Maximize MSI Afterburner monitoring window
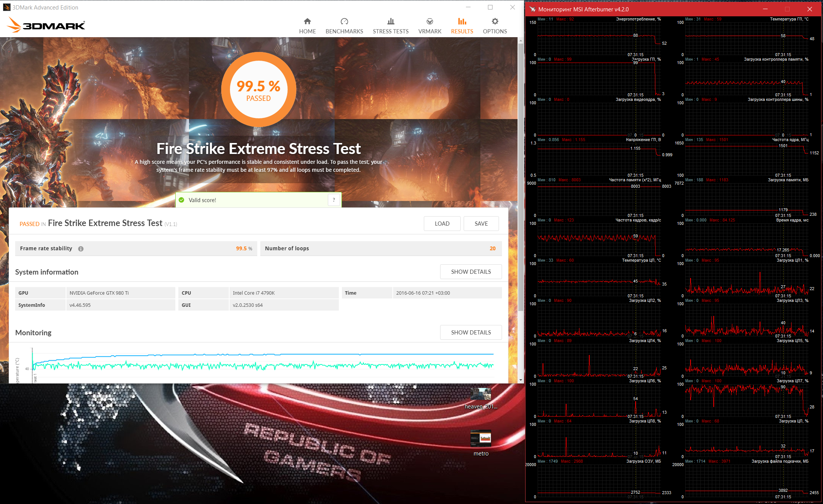This screenshot has width=823, height=504. click(x=787, y=9)
